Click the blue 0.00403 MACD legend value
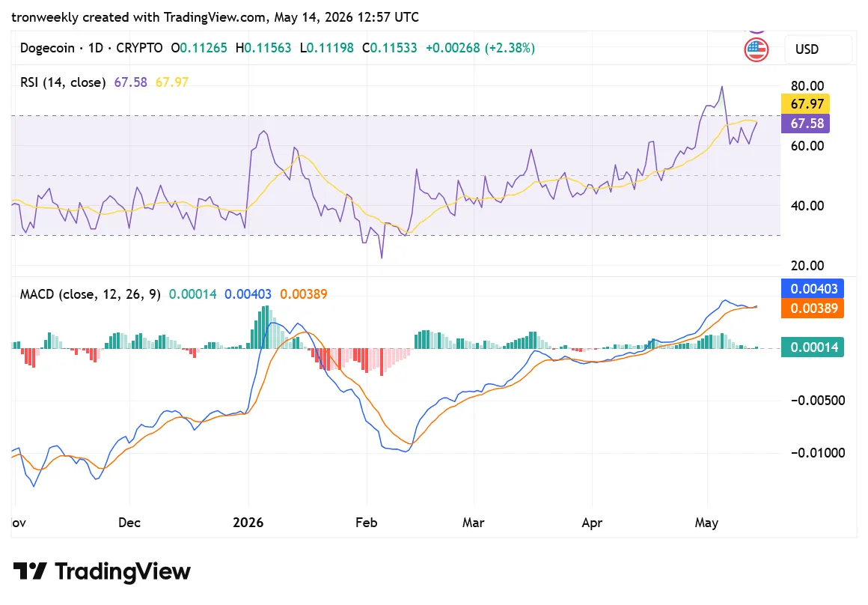Viewport: 868px width, 605px height. pyautogui.click(x=248, y=294)
